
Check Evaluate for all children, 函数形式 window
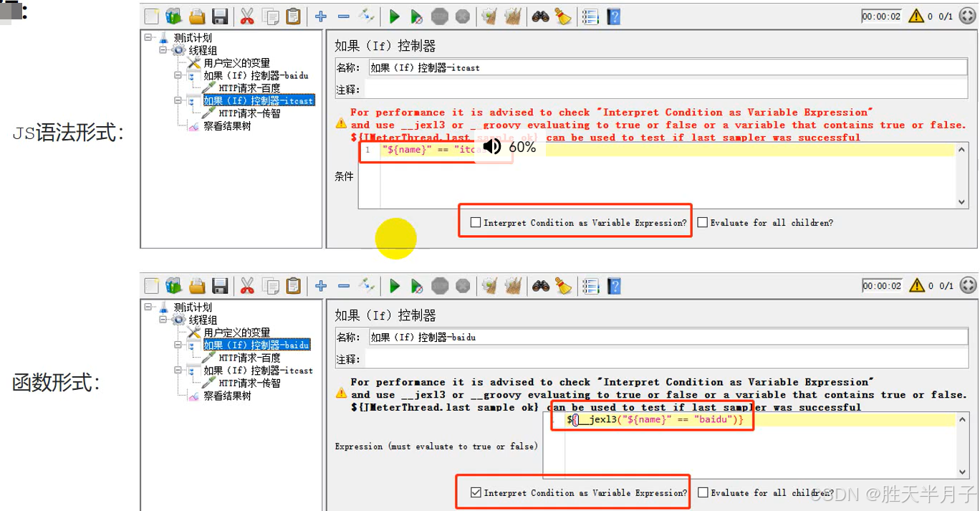pos(703,492)
